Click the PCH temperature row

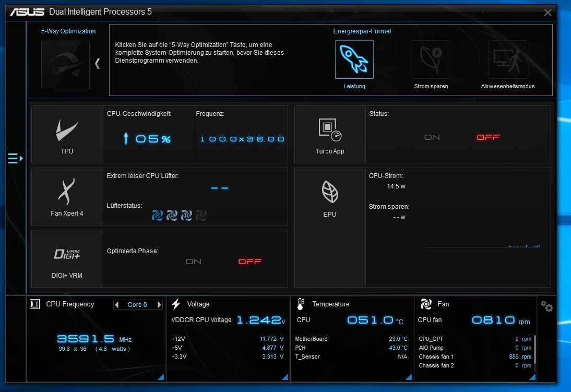pyautogui.click(x=351, y=348)
